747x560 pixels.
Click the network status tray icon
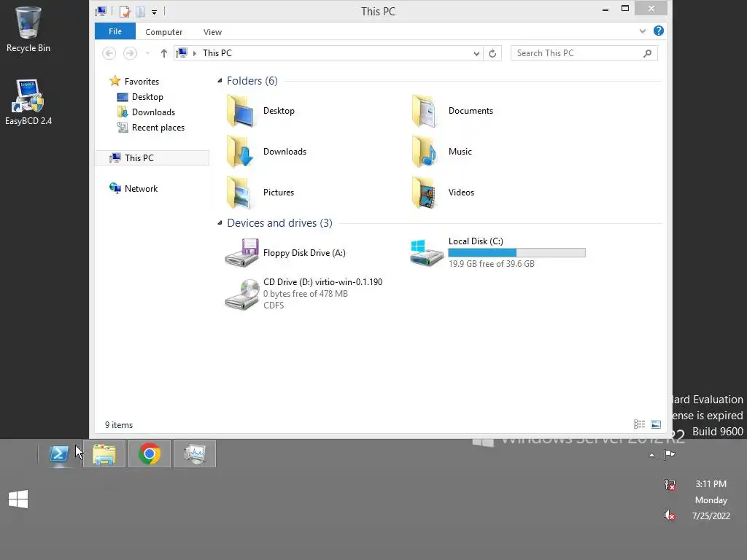(x=670, y=485)
